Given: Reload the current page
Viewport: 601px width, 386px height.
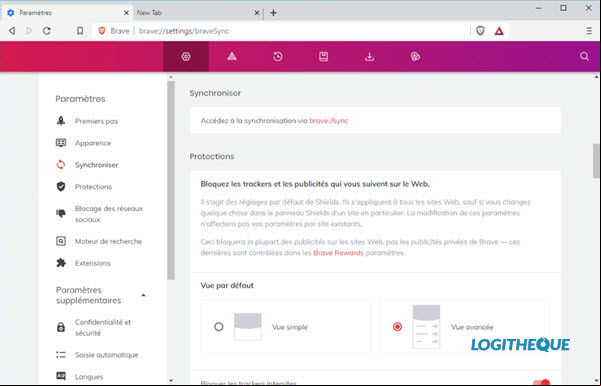Looking at the screenshot, I should [47, 31].
